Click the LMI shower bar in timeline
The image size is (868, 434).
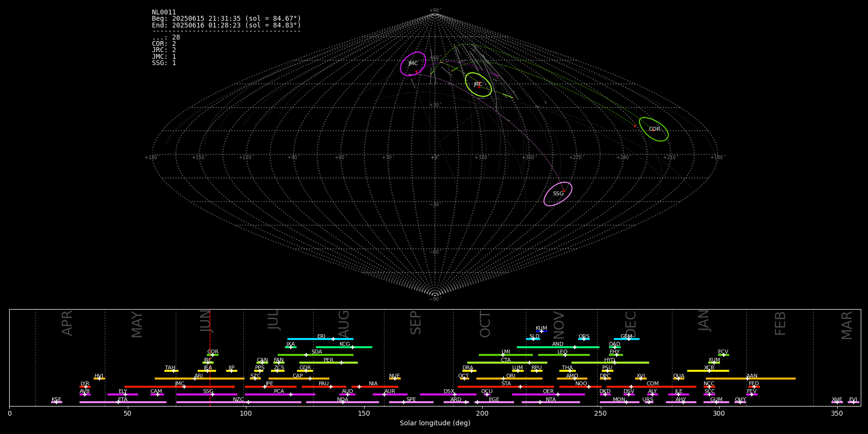click(x=506, y=355)
